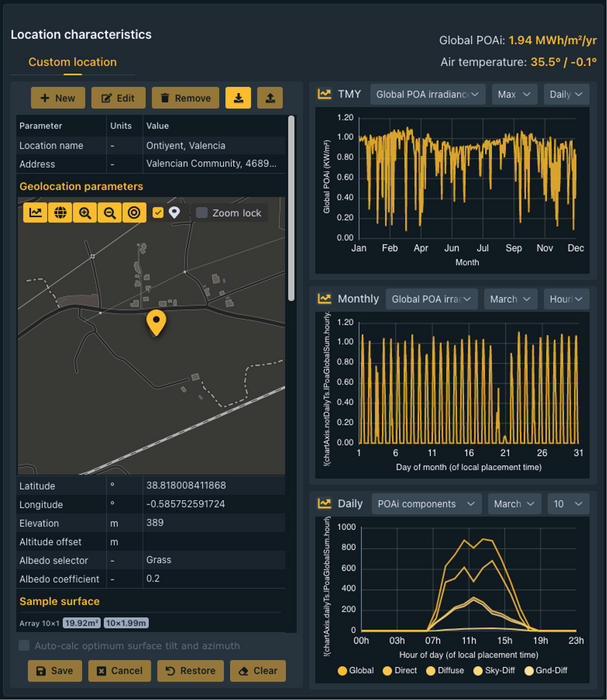Toggle the Direct series in chart legend
The width and height of the screenshot is (607, 700).
pos(398,669)
